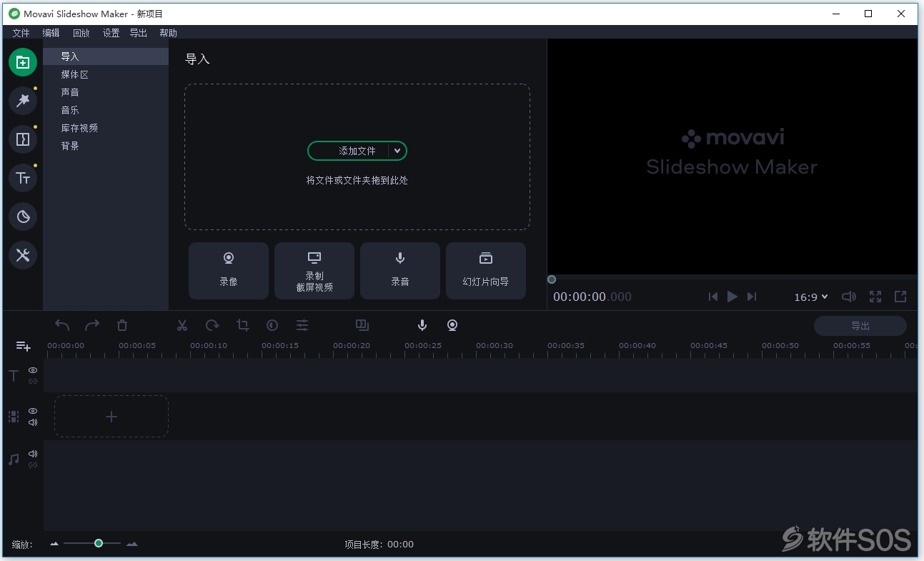This screenshot has height=561, width=924.
Task: Click the 导出 export button on timeline
Action: coord(860,326)
